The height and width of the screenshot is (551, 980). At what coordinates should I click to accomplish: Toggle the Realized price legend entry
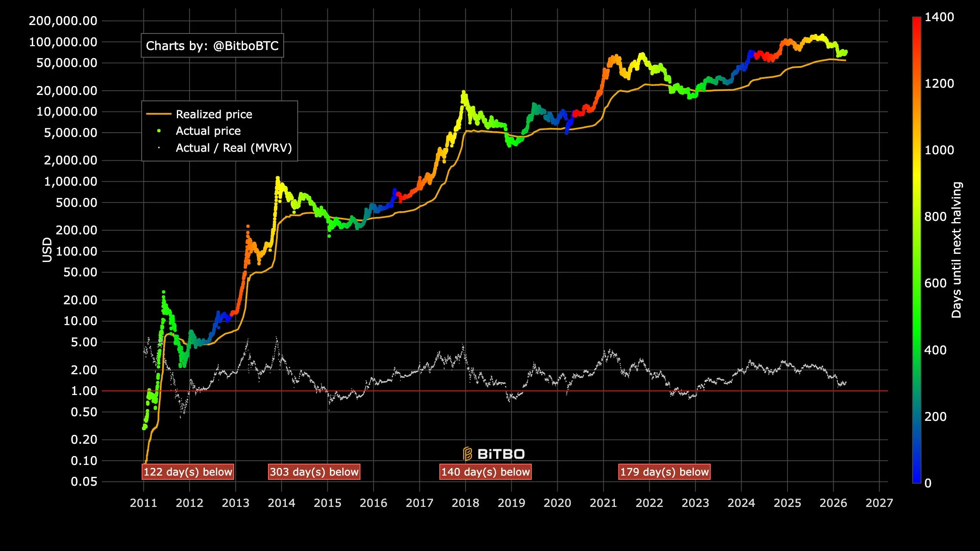tap(214, 114)
